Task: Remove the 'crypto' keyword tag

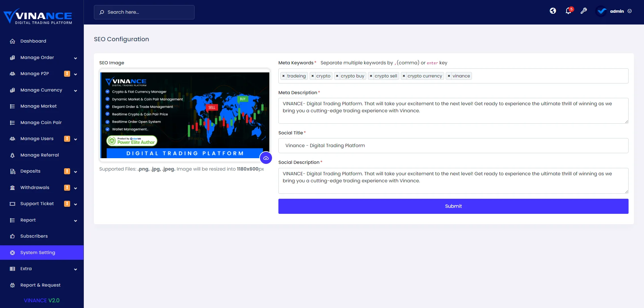Action: 313,76
